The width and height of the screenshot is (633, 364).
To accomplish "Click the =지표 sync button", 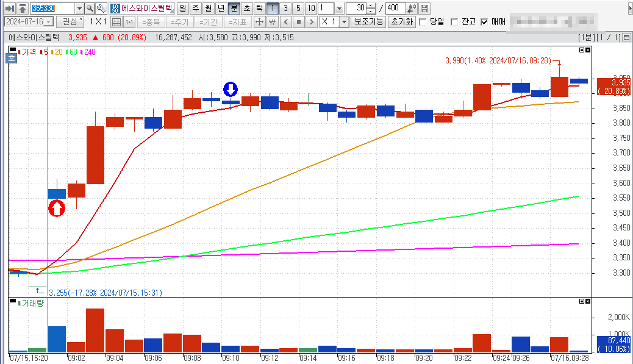I will click(237, 22).
